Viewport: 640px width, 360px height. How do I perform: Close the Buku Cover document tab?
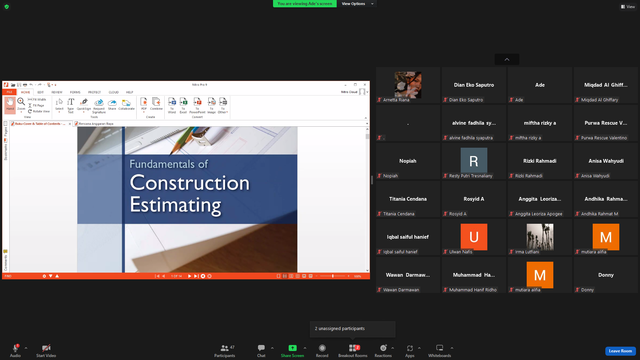click(70, 124)
